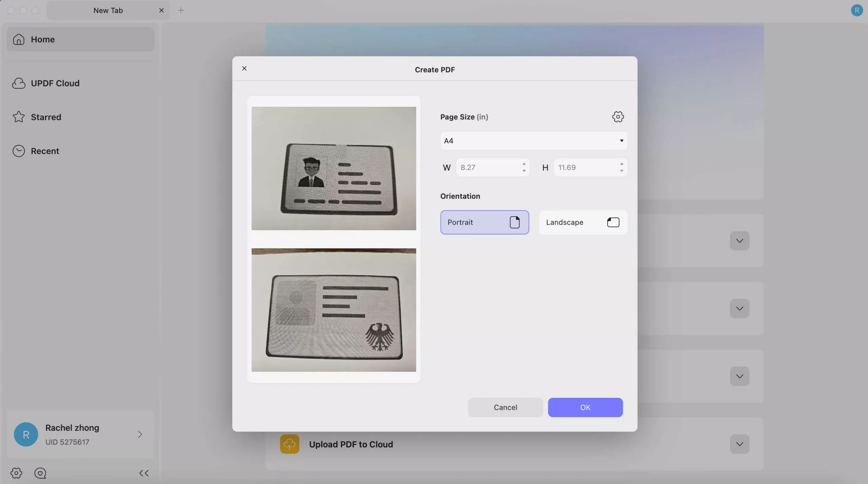Select Landscape orientation
Viewport: 868px width, 484px height.
(x=583, y=222)
